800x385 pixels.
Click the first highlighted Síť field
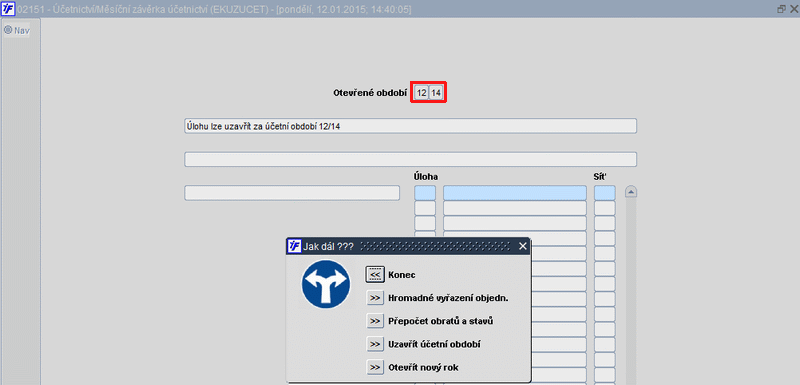click(x=605, y=193)
